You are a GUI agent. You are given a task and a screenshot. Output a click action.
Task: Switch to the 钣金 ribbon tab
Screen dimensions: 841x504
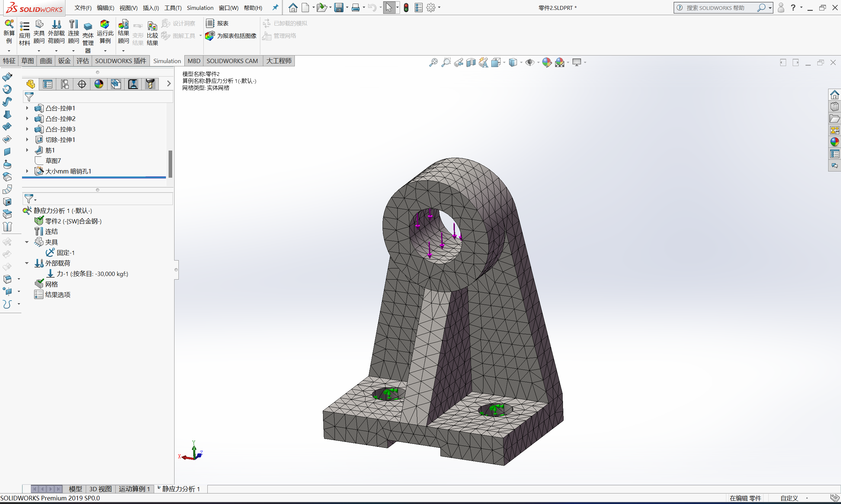click(64, 61)
